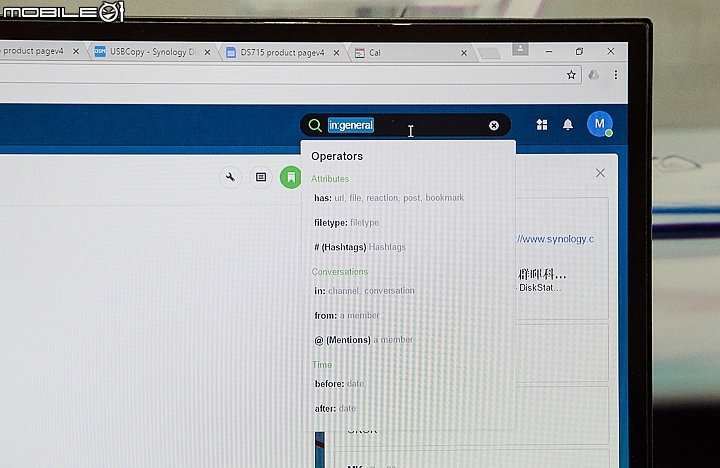This screenshot has height=468, width=720.
Task: Click the in:general search field
Action: [405, 125]
